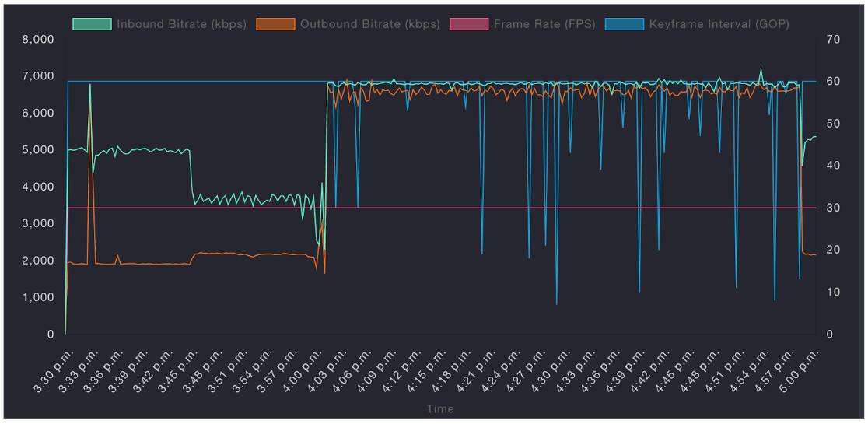Screen dimensions: 868x424
Task: Click the 'Time' x-axis title
Action: tap(439, 409)
